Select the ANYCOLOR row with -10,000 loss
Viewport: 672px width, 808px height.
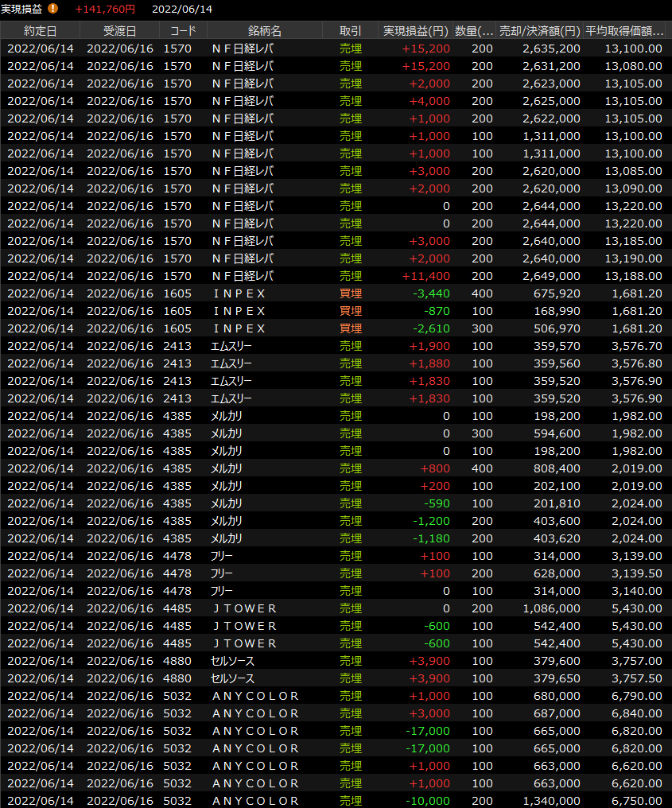tap(334, 800)
